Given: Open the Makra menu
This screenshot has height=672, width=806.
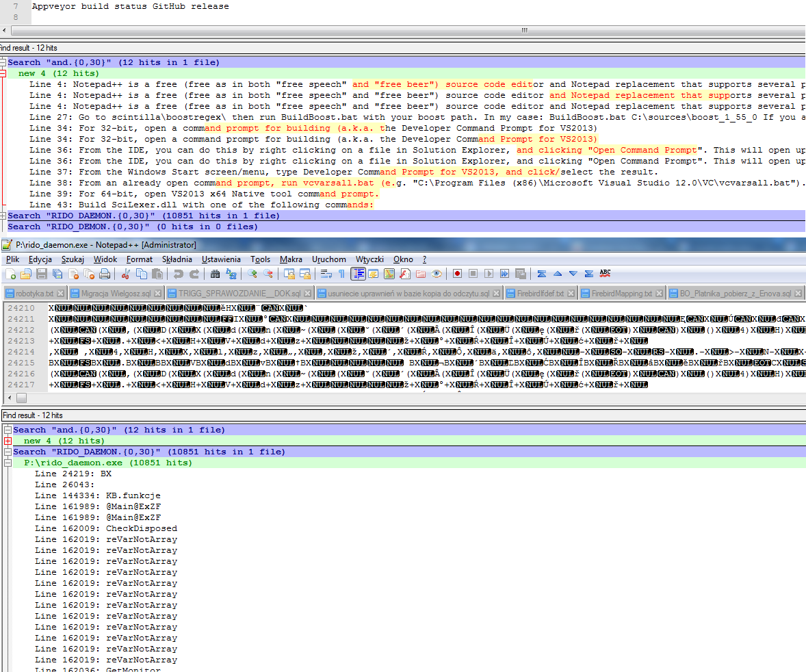Looking at the screenshot, I should (291, 259).
